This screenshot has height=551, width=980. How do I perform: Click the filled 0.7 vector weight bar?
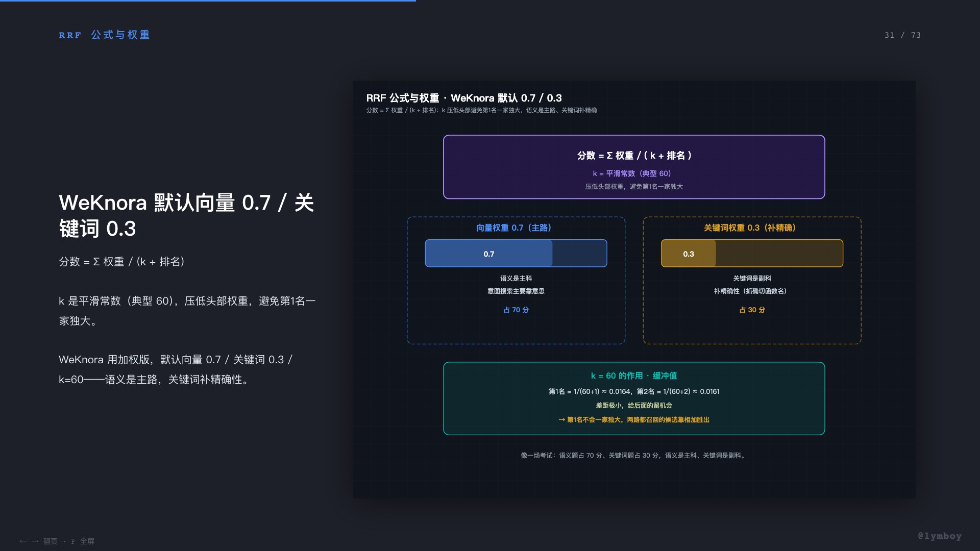(x=488, y=254)
